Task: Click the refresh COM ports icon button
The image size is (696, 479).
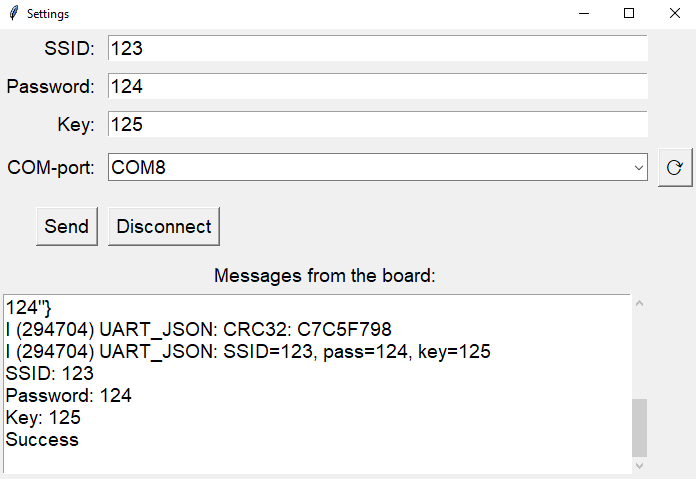Action: [675, 167]
